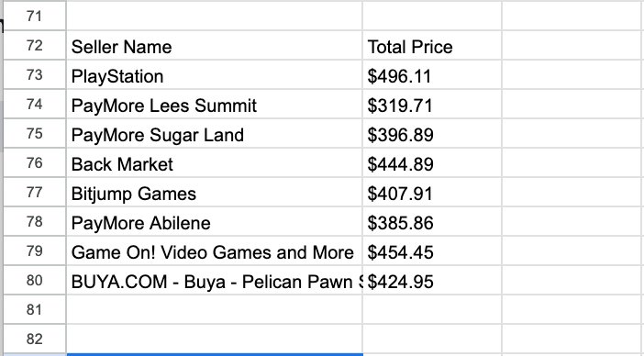Select entire row 81 via header
Screen dimensions: 644x356
click(35, 309)
